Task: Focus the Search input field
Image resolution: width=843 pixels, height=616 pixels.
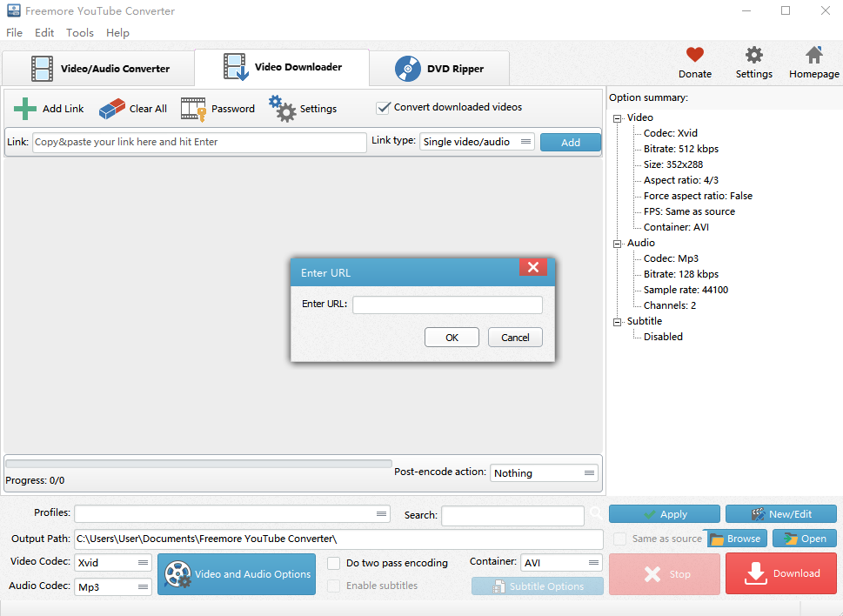Action: (512, 515)
